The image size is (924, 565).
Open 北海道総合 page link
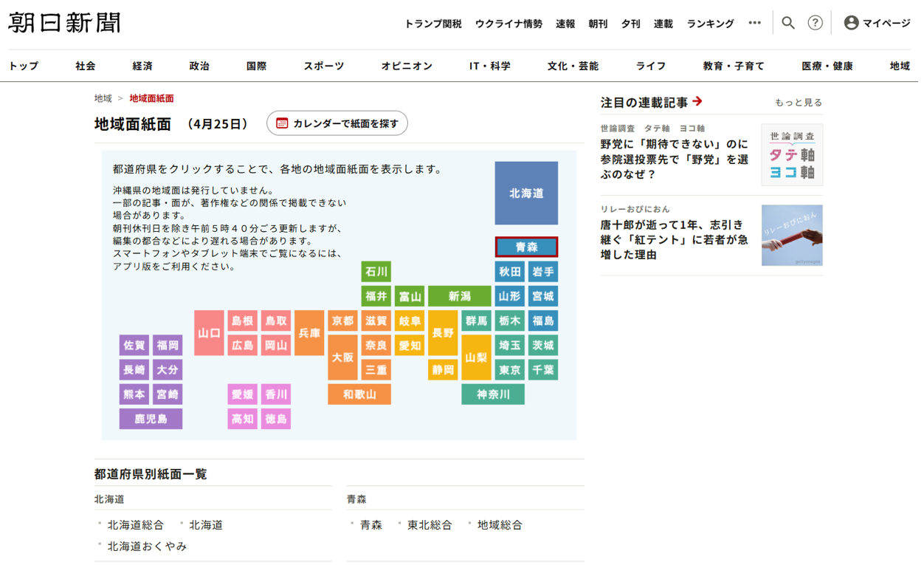point(137,529)
